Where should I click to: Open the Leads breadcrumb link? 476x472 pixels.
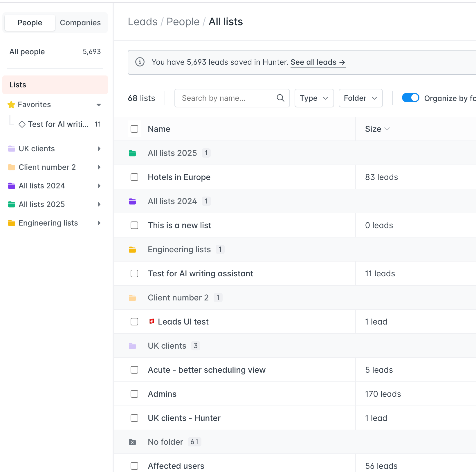tap(143, 21)
